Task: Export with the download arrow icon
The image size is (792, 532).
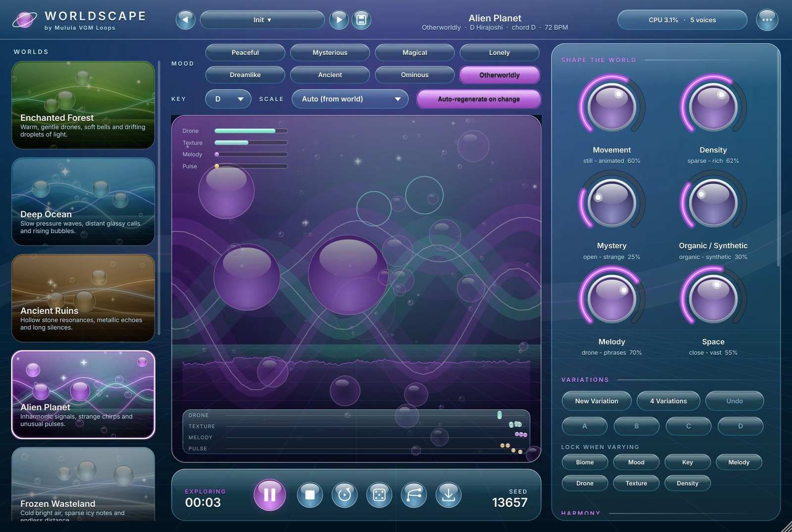Action: click(x=448, y=494)
